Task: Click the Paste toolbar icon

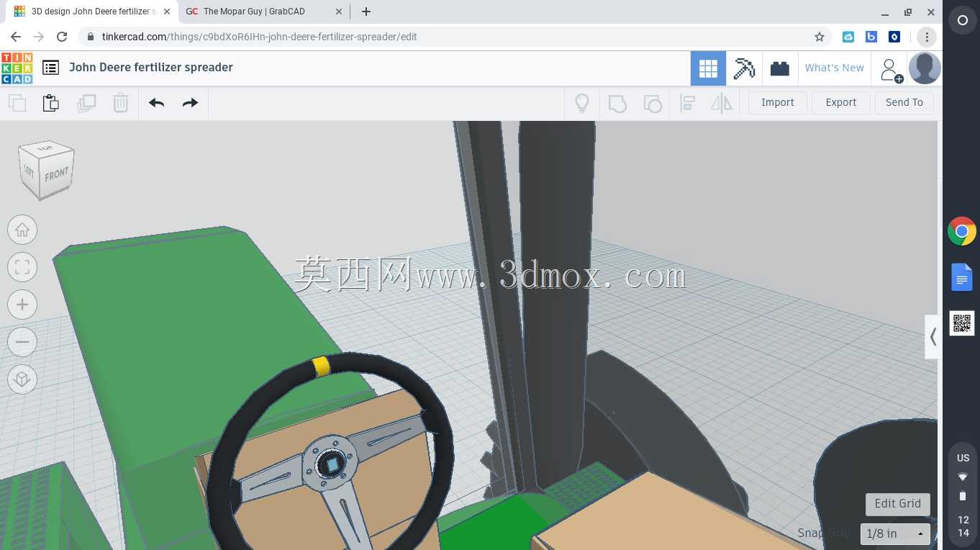Action: [50, 103]
